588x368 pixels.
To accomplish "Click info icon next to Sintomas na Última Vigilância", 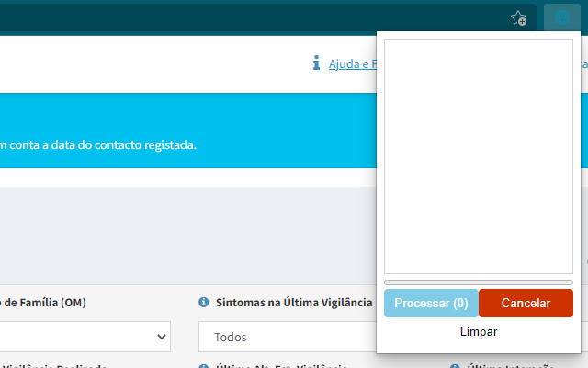I will 204,302.
